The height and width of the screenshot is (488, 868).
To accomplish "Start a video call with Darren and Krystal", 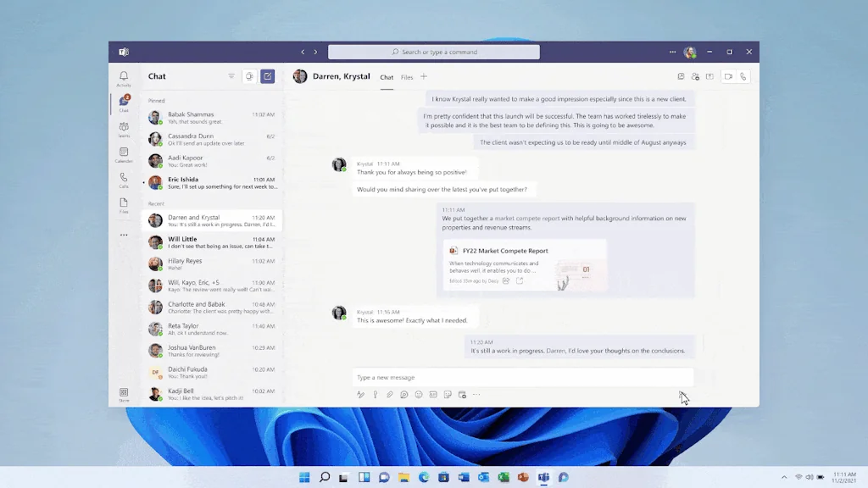I will [x=726, y=77].
